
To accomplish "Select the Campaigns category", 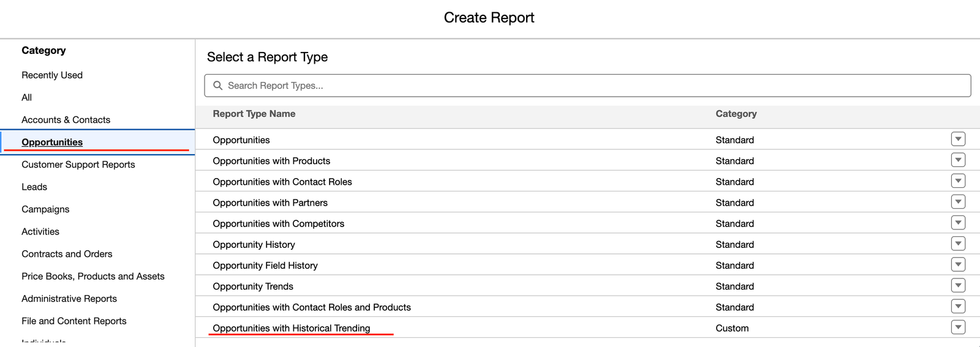I will [x=45, y=209].
